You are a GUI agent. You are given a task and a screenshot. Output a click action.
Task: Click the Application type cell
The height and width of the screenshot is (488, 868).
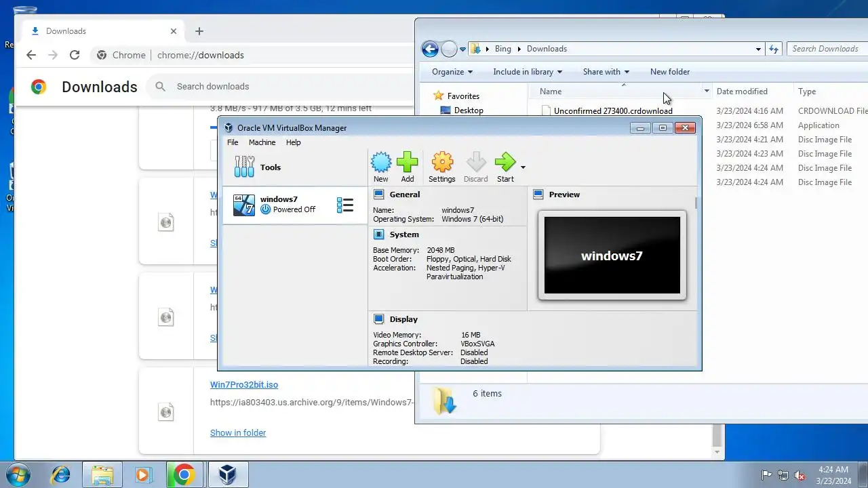(x=818, y=125)
